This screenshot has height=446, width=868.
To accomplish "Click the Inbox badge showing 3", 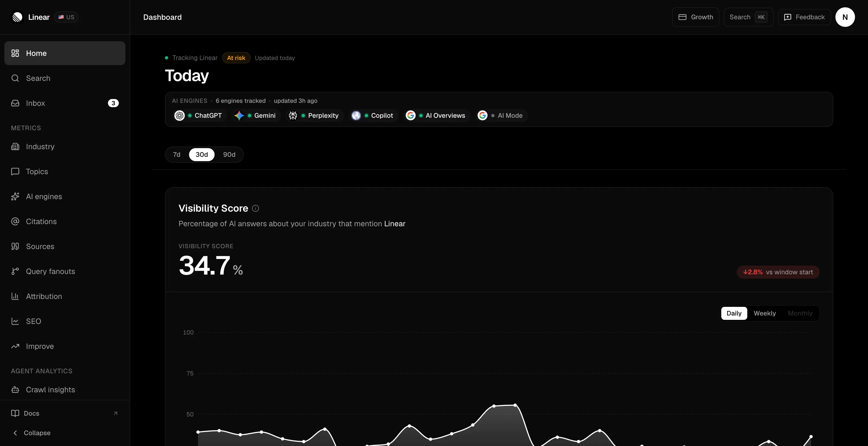I will pyautogui.click(x=113, y=103).
